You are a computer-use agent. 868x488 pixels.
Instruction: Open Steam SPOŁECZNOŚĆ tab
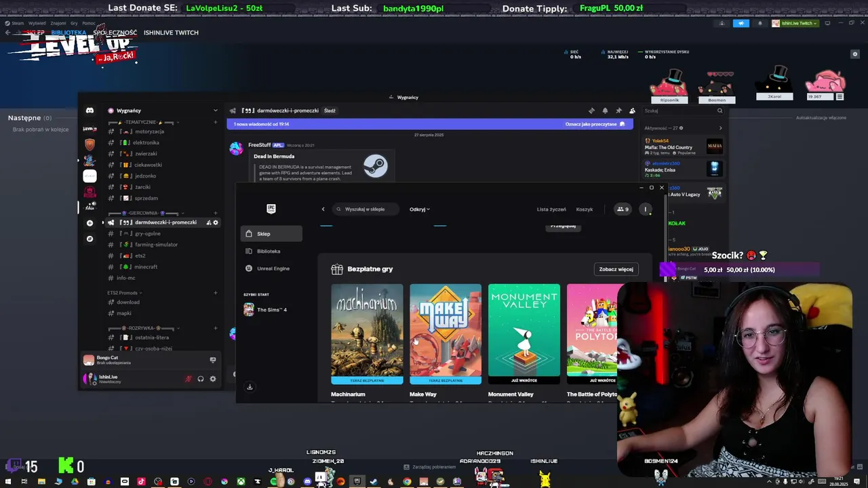point(115,33)
